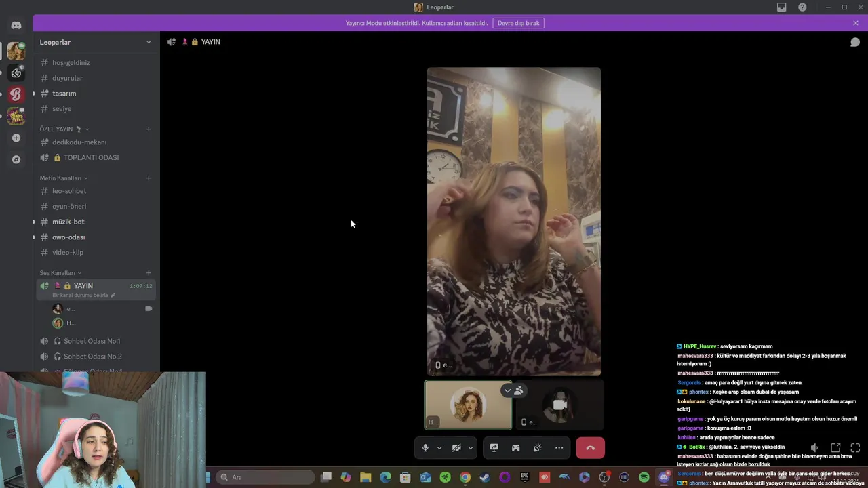
Task: Open the duyurular channel
Action: point(96,78)
